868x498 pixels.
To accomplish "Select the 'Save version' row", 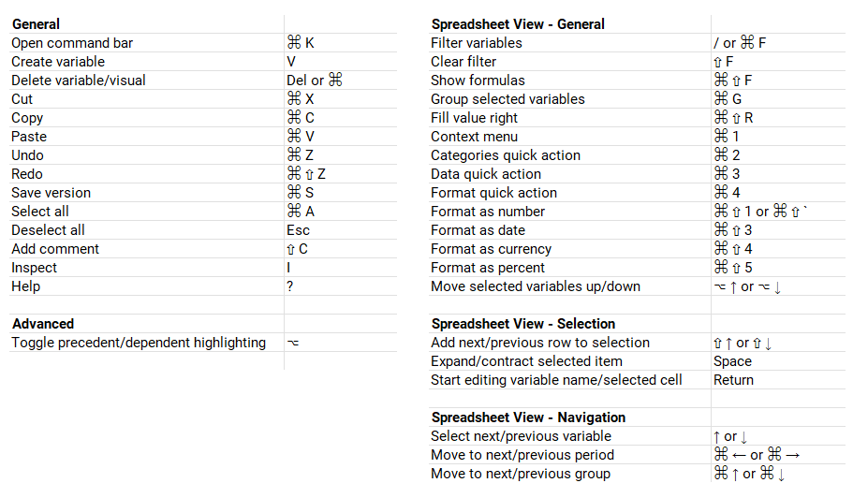I will point(51,193).
